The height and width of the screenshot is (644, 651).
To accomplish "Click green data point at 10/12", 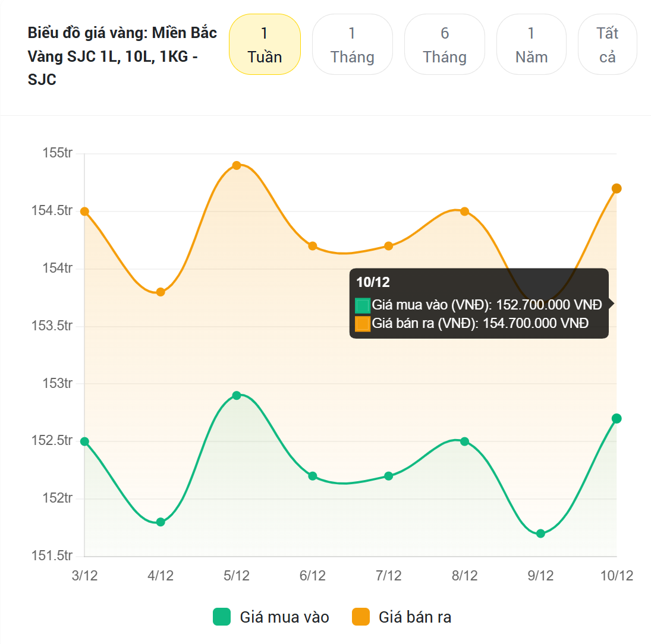I will tap(617, 418).
